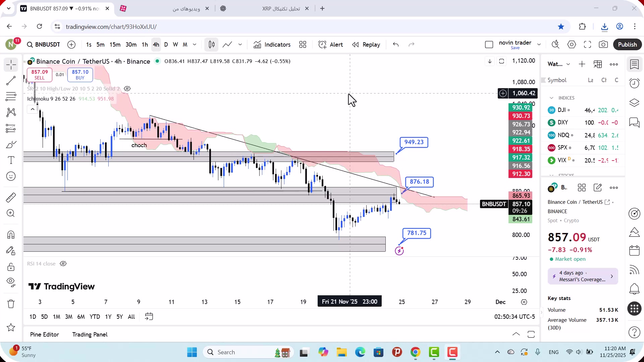644x362 pixels.
Task: Collapse the INDICES watchlist section
Action: coord(551,98)
